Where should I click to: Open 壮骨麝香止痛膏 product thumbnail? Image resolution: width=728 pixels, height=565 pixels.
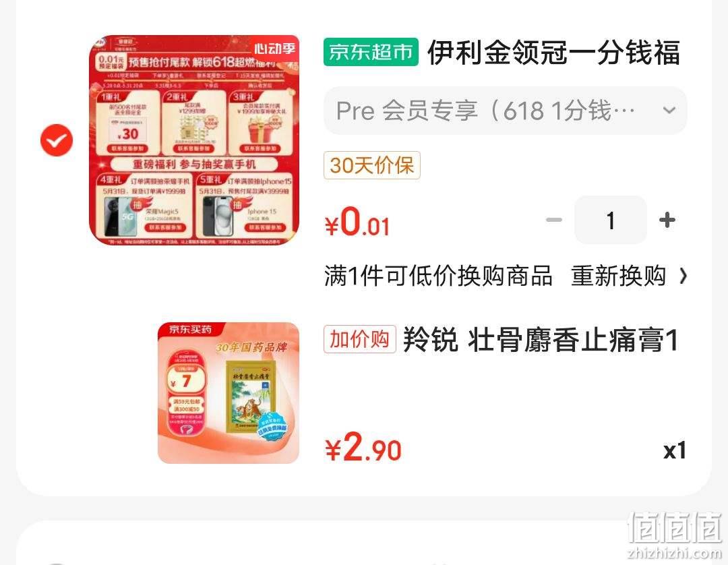[x=229, y=393]
